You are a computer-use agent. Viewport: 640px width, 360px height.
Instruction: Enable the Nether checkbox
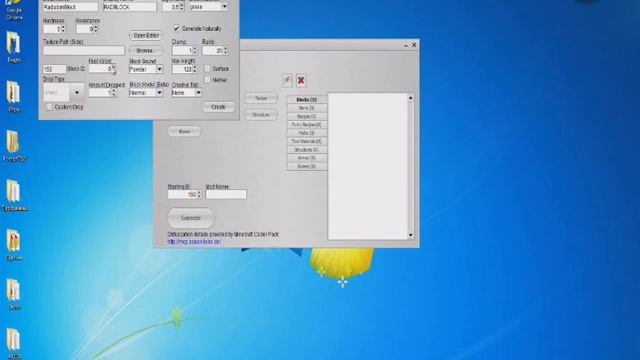[x=207, y=80]
